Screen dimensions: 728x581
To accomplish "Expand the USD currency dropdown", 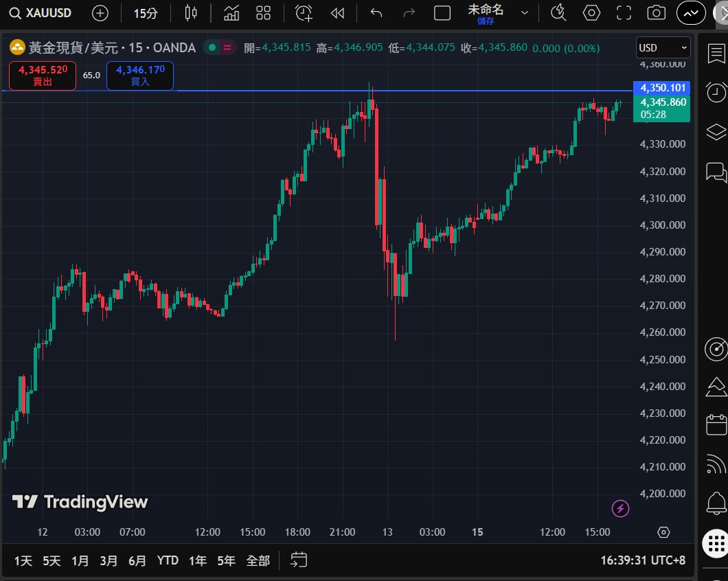I will [x=663, y=47].
